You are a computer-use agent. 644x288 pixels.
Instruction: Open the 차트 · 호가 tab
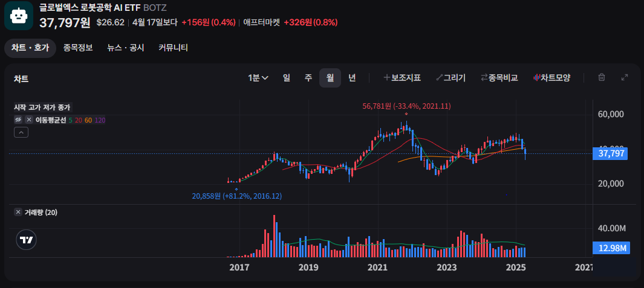coord(30,48)
